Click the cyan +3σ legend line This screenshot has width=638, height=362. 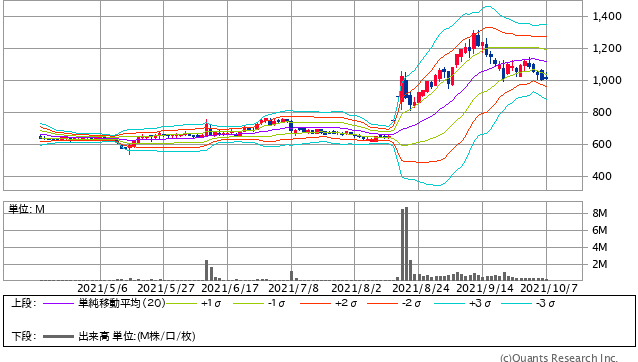click(x=449, y=303)
